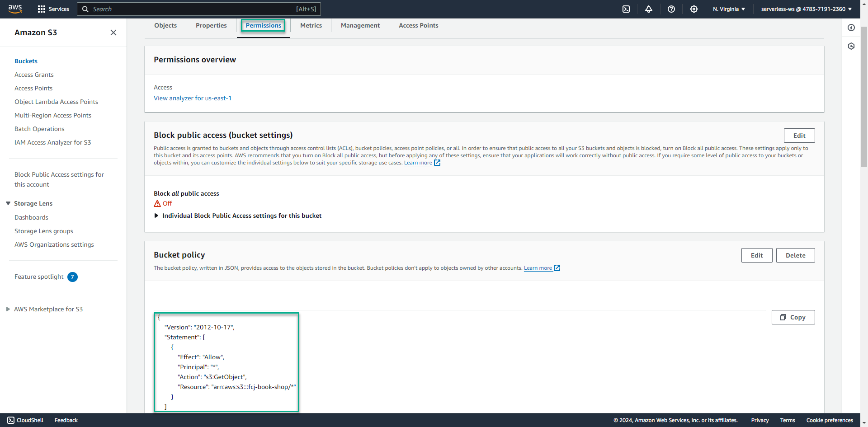The image size is (868, 427).
Task: Open the help question mark icon
Action: [x=671, y=9]
